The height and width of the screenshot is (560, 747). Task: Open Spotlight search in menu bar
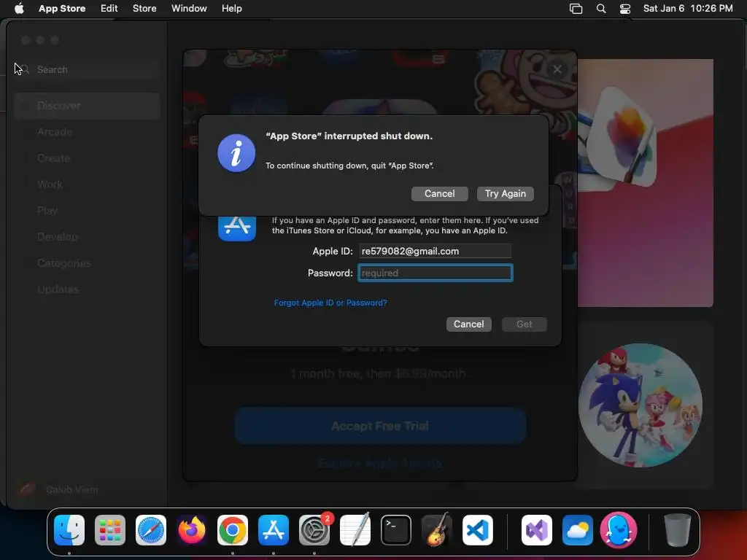[x=601, y=8]
